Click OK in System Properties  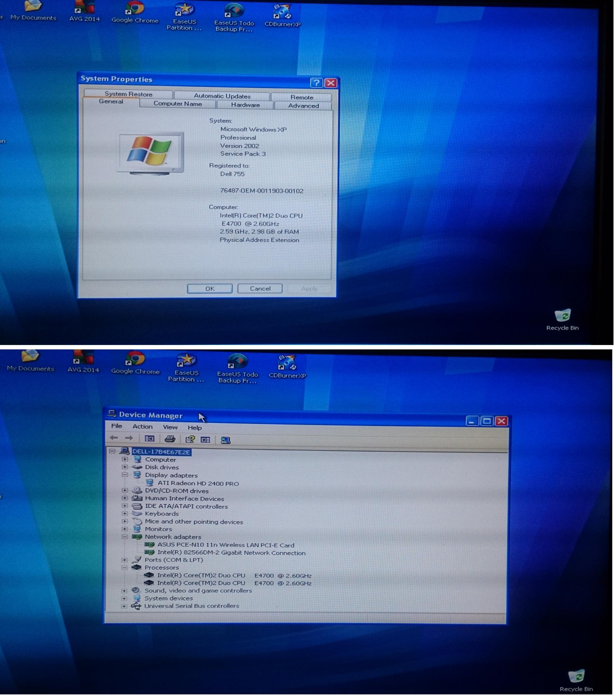tap(210, 288)
